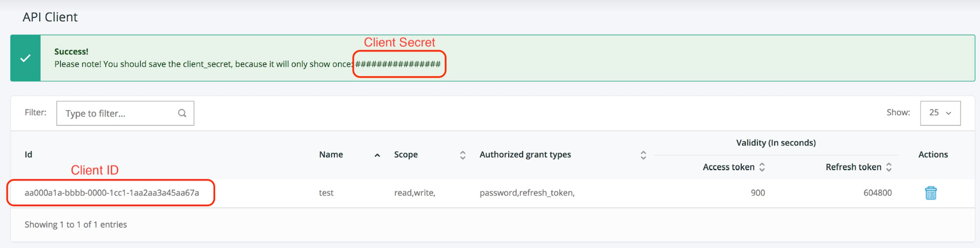Sort using arrows beside Authorized grant types

pos(643,155)
